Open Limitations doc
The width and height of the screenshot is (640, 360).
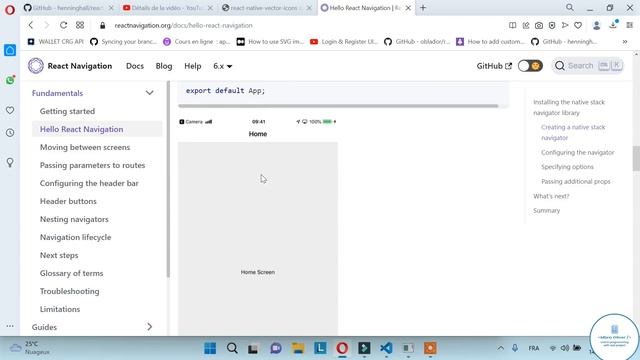[60, 309]
